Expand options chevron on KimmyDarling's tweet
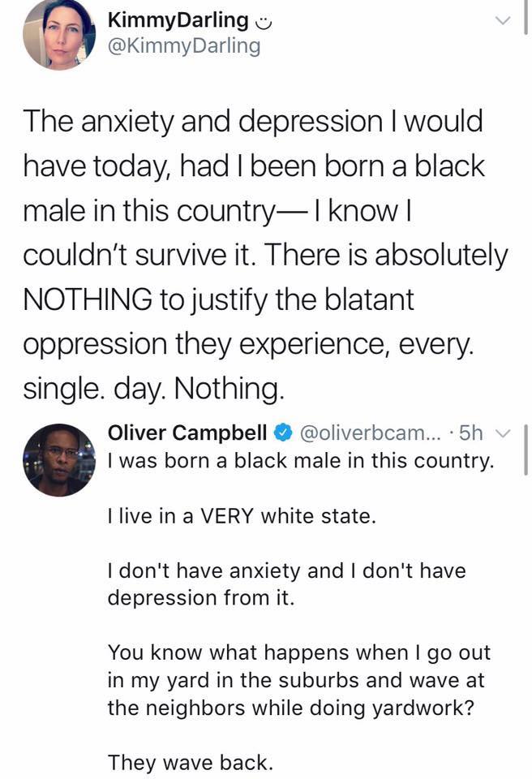This screenshot has width=532, height=779. (503, 20)
